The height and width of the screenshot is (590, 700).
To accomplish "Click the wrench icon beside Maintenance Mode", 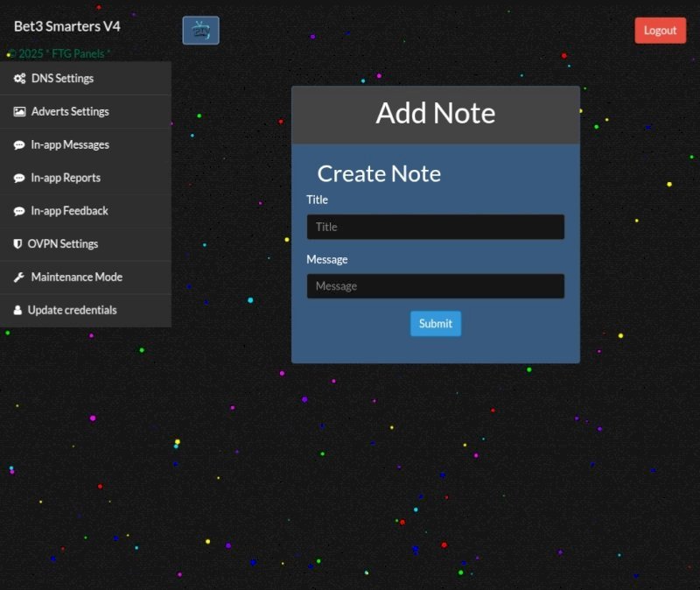I will [19, 277].
